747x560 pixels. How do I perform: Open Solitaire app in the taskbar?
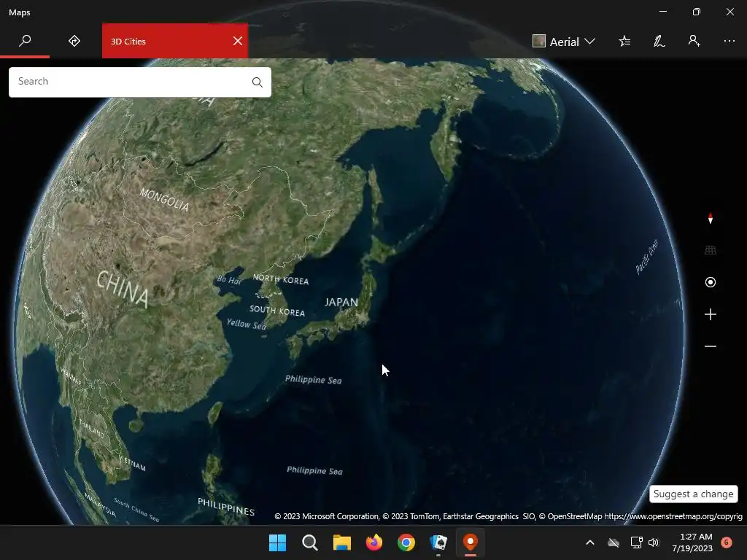438,542
